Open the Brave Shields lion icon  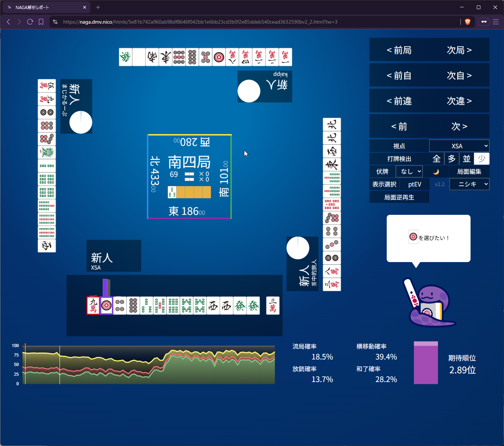(x=468, y=22)
